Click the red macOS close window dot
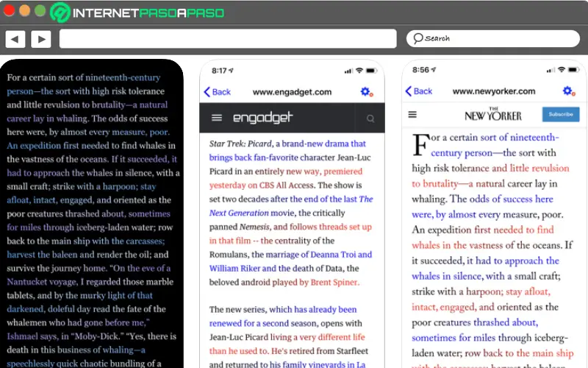 (x=9, y=10)
